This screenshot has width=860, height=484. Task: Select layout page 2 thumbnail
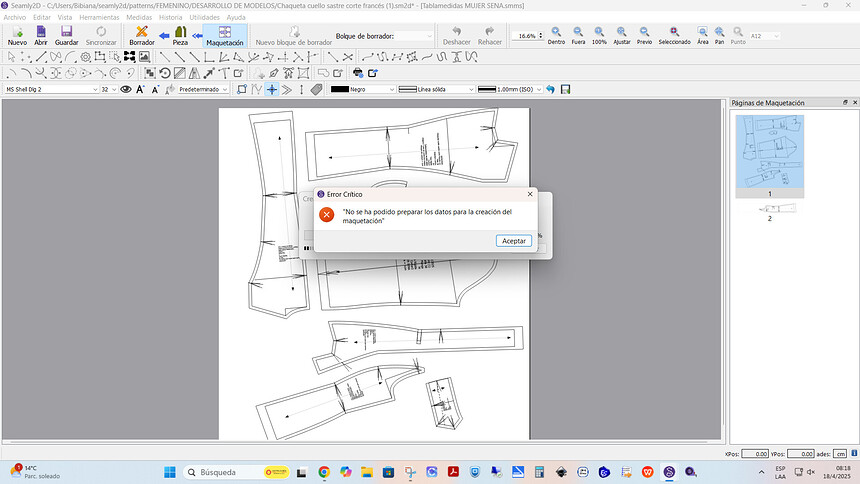(770, 212)
